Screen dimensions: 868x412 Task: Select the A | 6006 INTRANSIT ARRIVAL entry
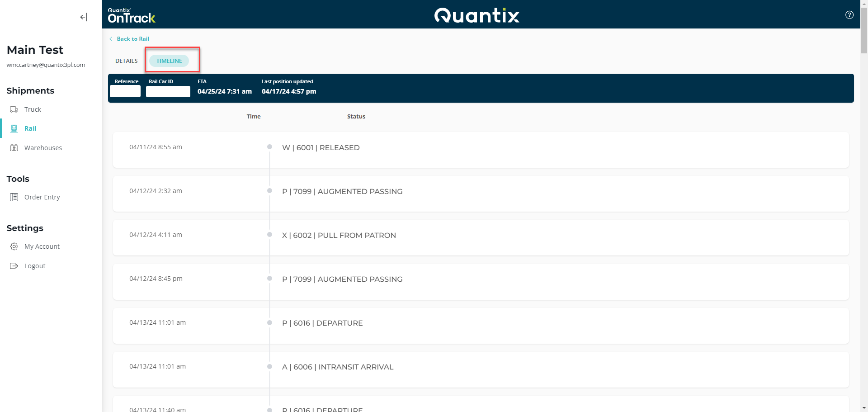pyautogui.click(x=337, y=367)
